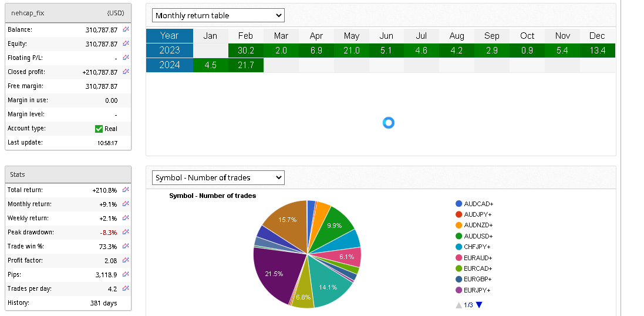Open the chart icon beside Pips
The height and width of the screenshot is (316, 644).
(x=126, y=274)
